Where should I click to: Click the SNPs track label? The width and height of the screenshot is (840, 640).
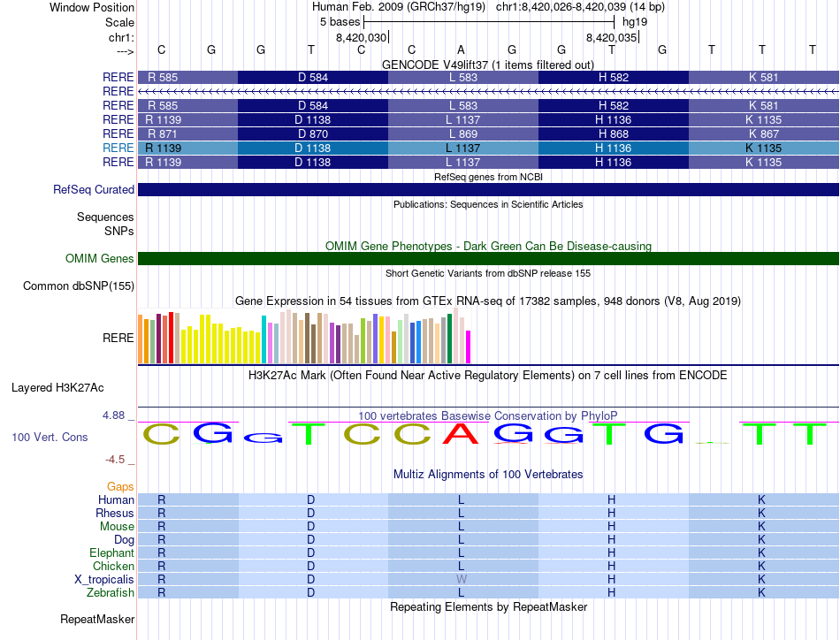click(119, 231)
